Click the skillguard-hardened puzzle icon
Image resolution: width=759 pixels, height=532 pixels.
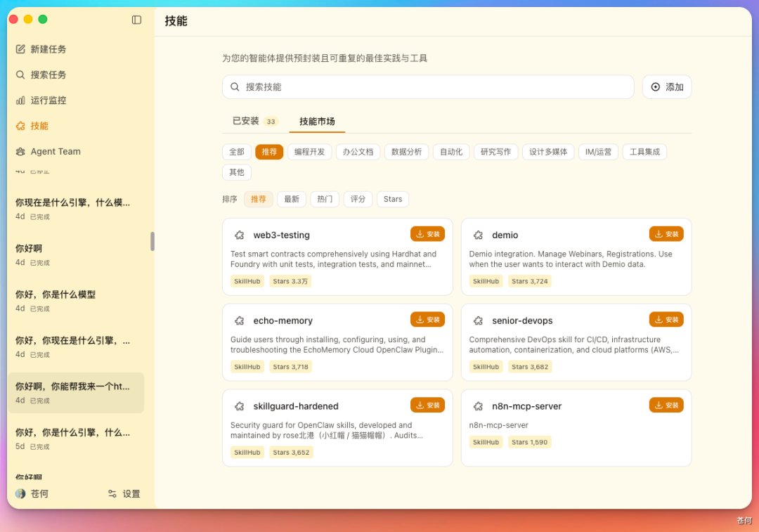click(239, 406)
